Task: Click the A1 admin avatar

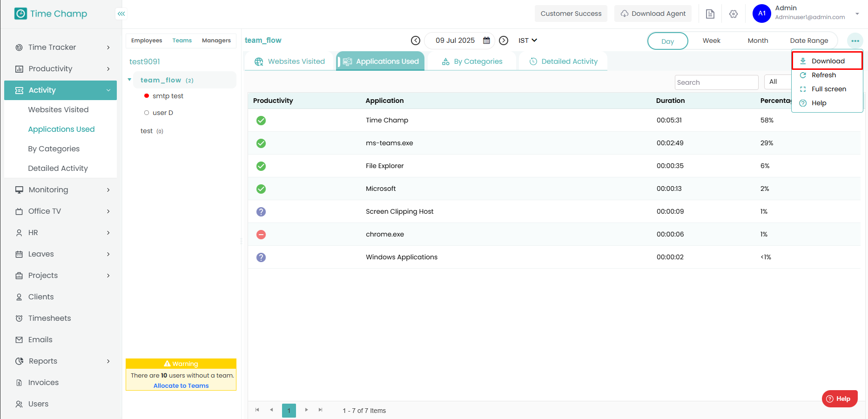Action: pyautogui.click(x=761, y=14)
